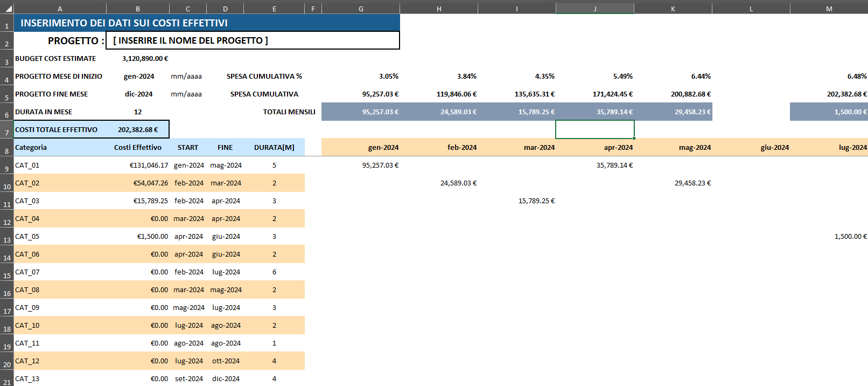
Task: Select CAT_02 May cost 29,458.23 € in row 10
Action: pos(692,183)
